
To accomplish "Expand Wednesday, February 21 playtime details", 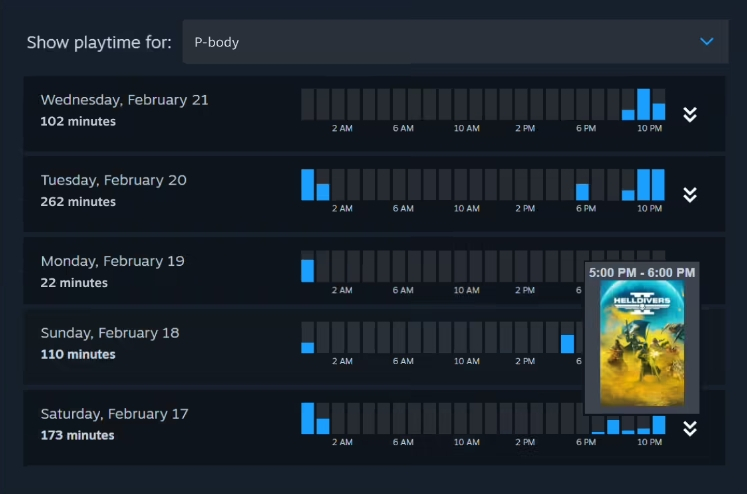I will click(x=689, y=114).
